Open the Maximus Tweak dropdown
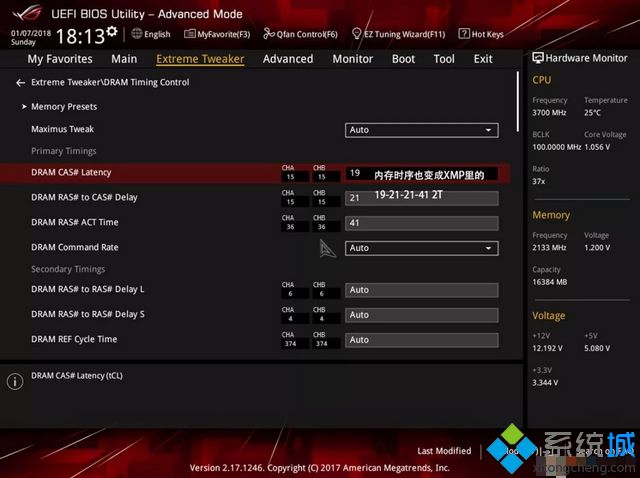This screenshot has width=640, height=478. click(x=422, y=130)
